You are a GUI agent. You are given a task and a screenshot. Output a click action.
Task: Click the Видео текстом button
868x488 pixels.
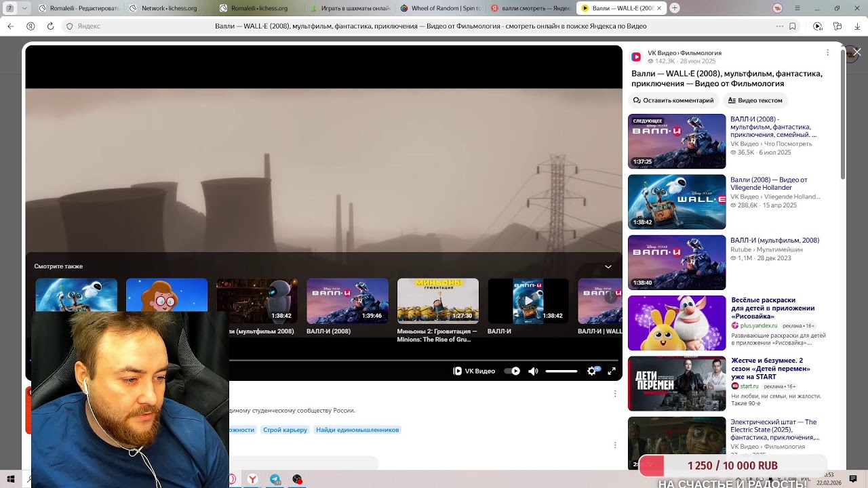coord(755,100)
